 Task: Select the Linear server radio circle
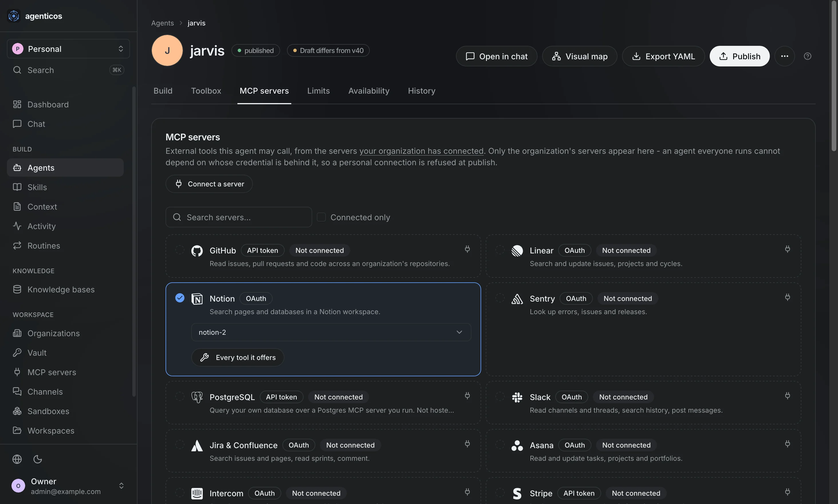coord(500,250)
